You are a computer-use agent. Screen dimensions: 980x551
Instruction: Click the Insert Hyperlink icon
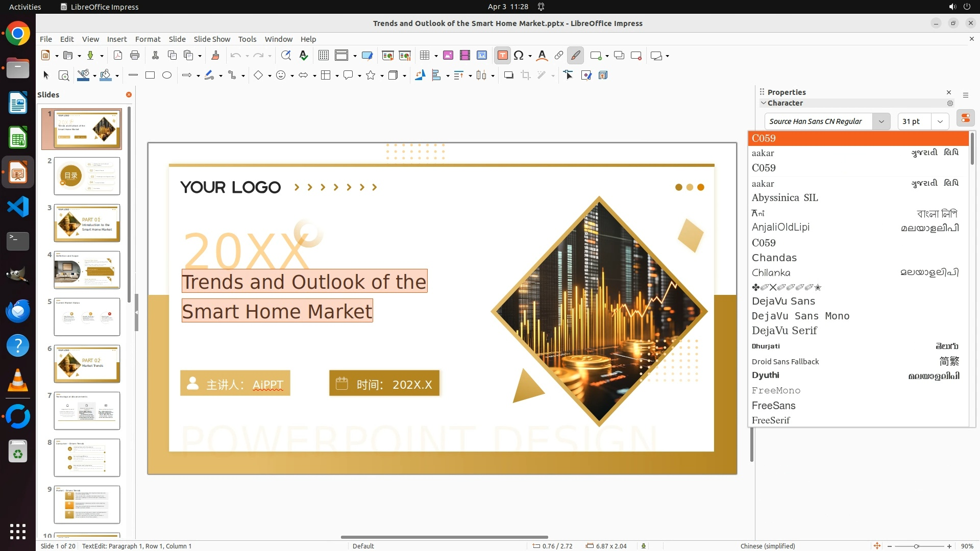click(x=559, y=56)
